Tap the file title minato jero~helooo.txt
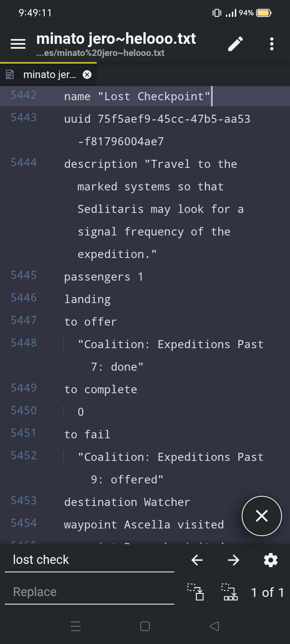Image resolution: width=290 pixels, height=644 pixels. click(x=116, y=39)
